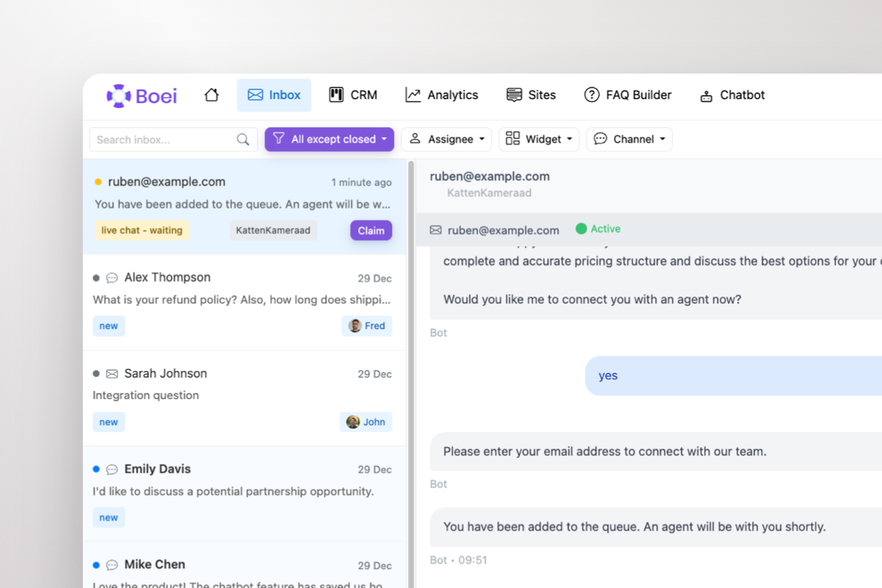Toggle the blue status dot for Emily Davis
This screenshot has height=588, width=882.
(95, 469)
